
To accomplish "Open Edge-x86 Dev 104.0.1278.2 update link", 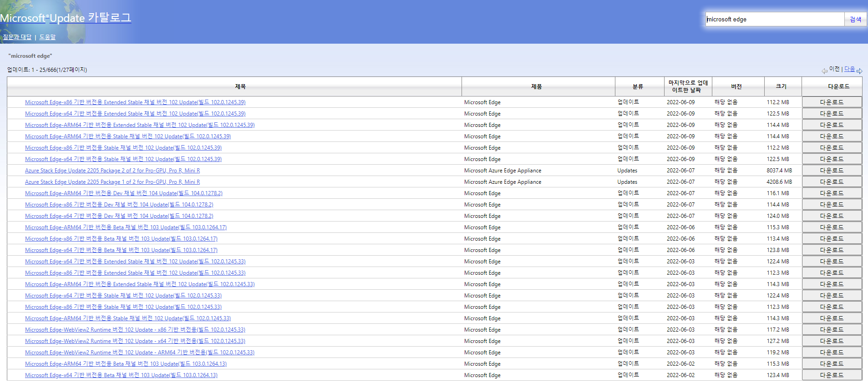I will click(119, 205).
